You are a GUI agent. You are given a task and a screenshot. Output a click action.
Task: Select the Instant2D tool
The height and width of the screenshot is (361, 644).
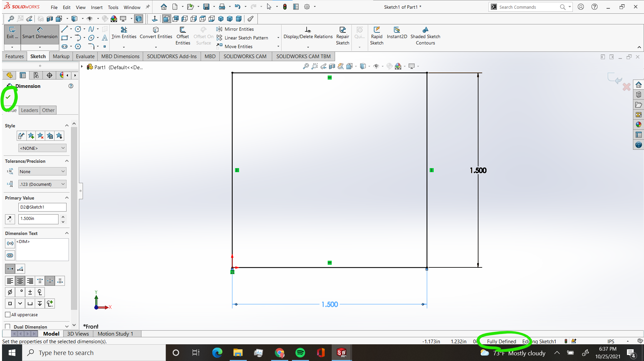(x=397, y=32)
